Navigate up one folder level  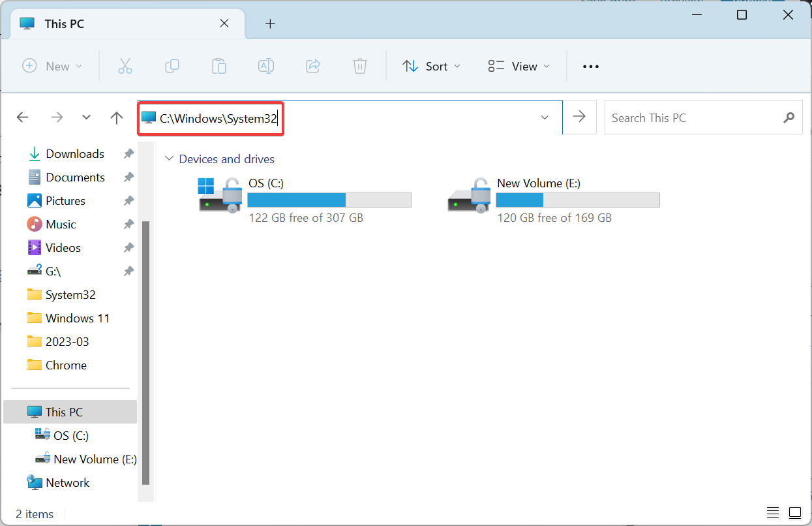117,117
